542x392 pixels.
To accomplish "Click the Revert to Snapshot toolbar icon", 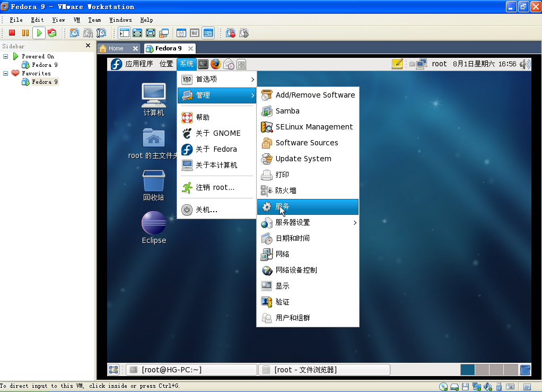I will coord(88,33).
